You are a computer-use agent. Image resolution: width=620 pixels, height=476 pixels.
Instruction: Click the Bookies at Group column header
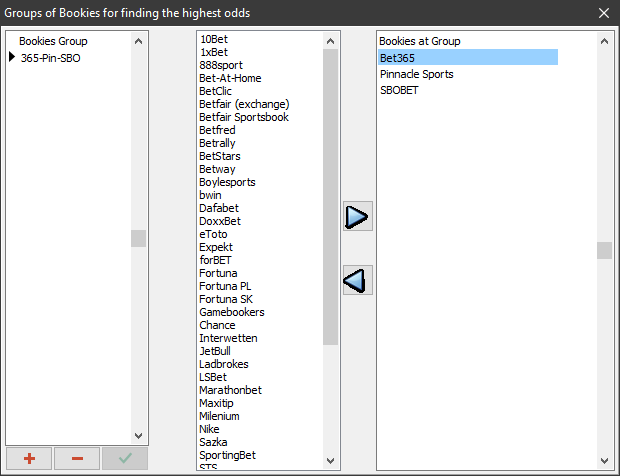pos(420,41)
